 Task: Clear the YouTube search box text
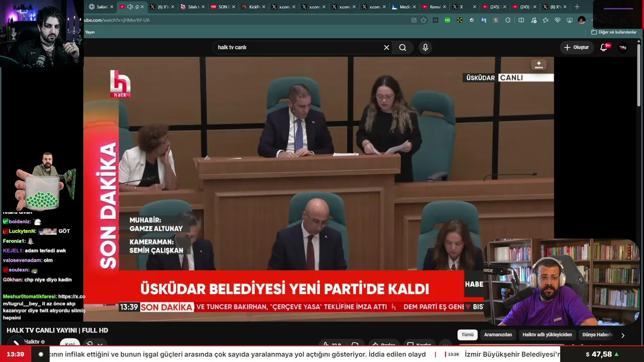(386, 47)
